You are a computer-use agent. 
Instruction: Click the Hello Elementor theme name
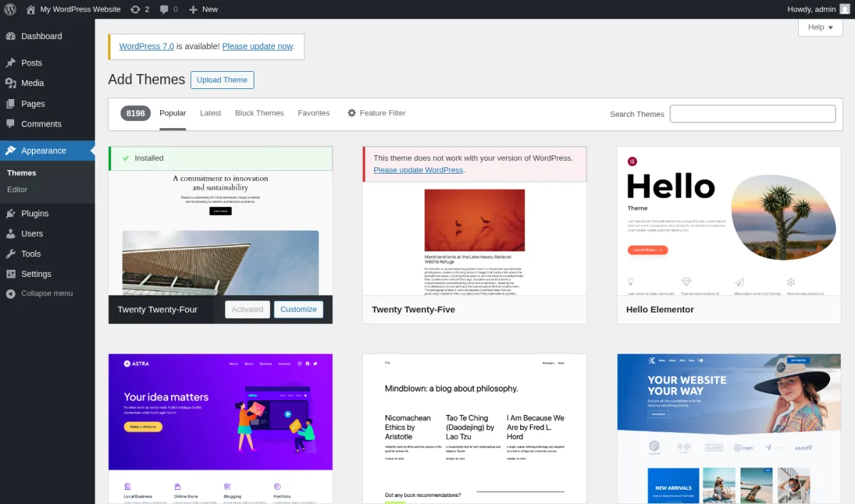[x=660, y=310]
